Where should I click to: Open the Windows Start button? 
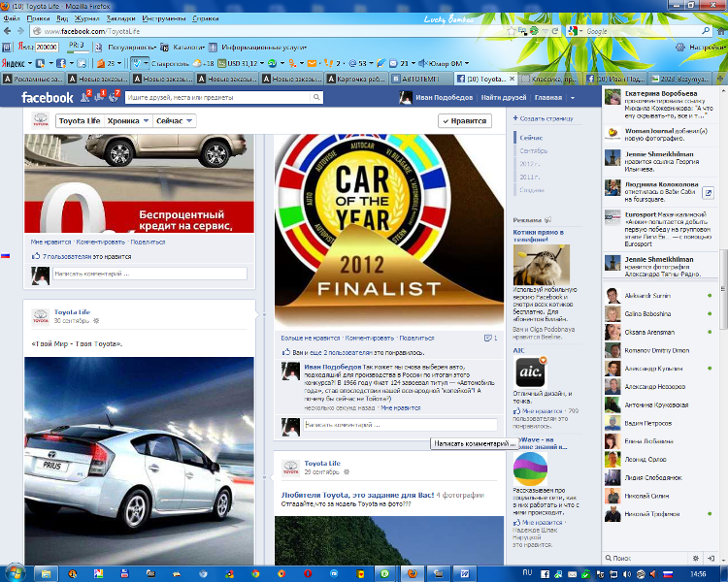click(15, 573)
